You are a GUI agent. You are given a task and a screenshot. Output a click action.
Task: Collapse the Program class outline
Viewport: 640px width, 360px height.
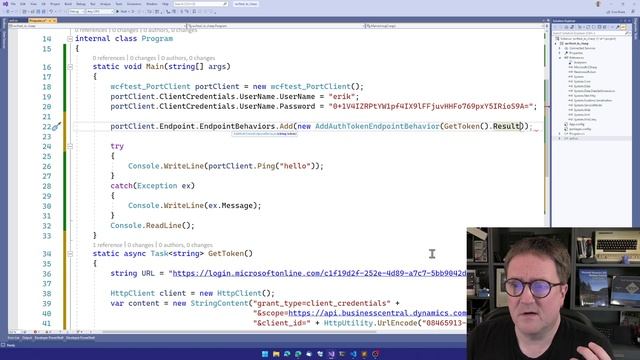pos(70,39)
